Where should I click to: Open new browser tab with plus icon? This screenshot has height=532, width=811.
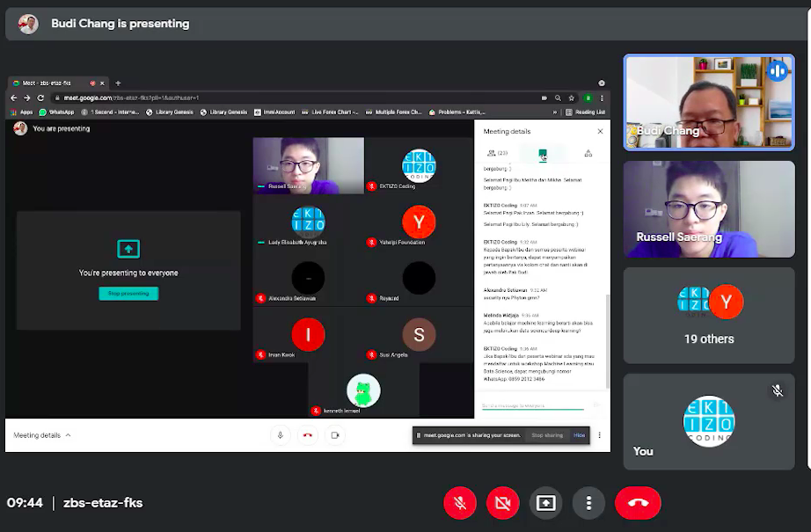[118, 83]
